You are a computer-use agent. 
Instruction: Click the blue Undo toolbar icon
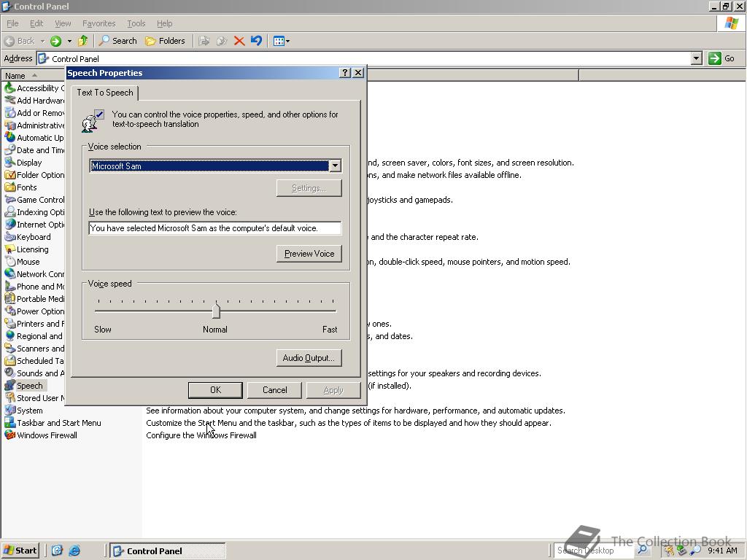pos(256,41)
